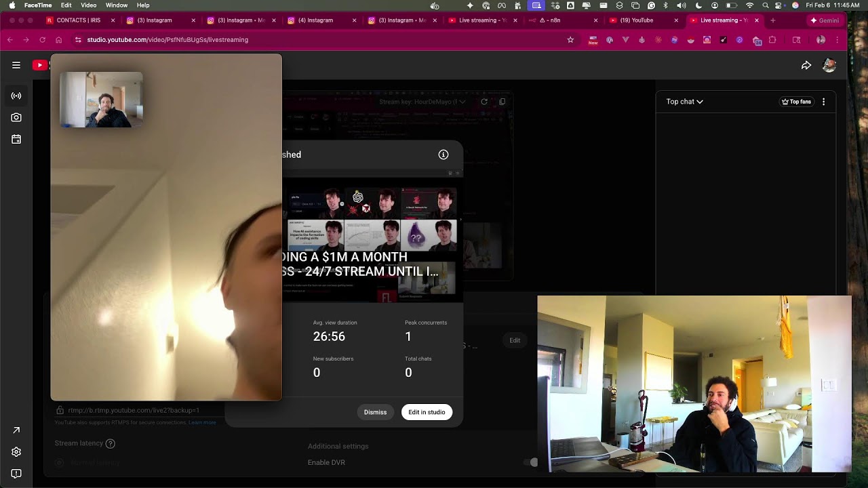Click the browser address bar URL
The height and width of the screenshot is (488, 868).
(167, 40)
